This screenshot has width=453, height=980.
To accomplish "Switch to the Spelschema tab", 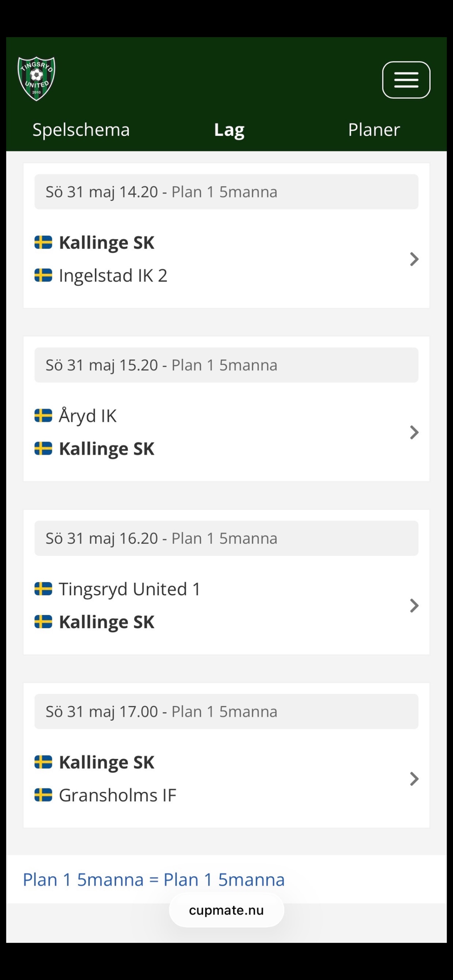I will [x=81, y=130].
